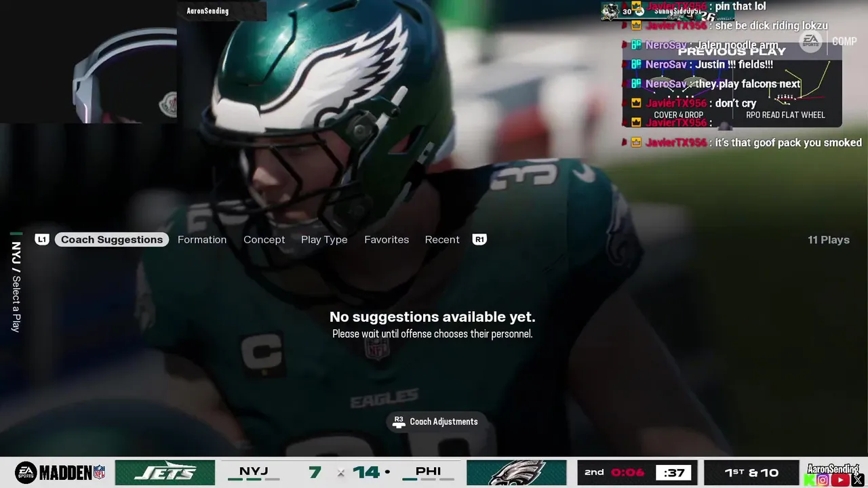Open the Play Type tab

[x=324, y=239]
